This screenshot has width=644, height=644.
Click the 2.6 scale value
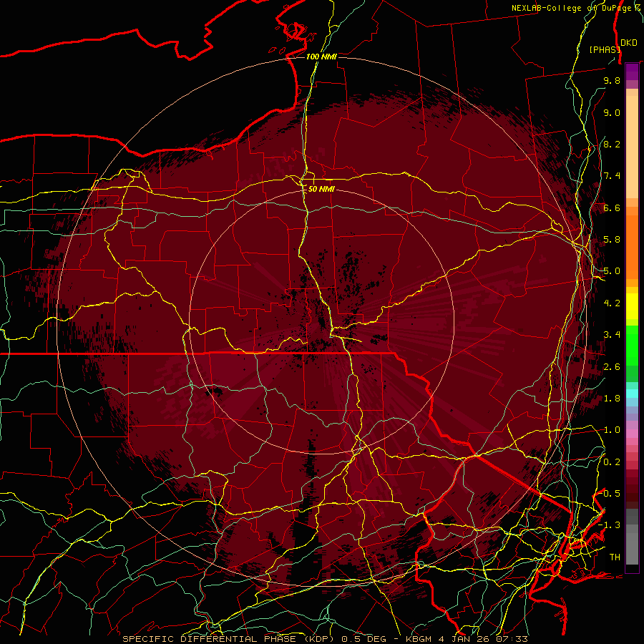coord(612,367)
